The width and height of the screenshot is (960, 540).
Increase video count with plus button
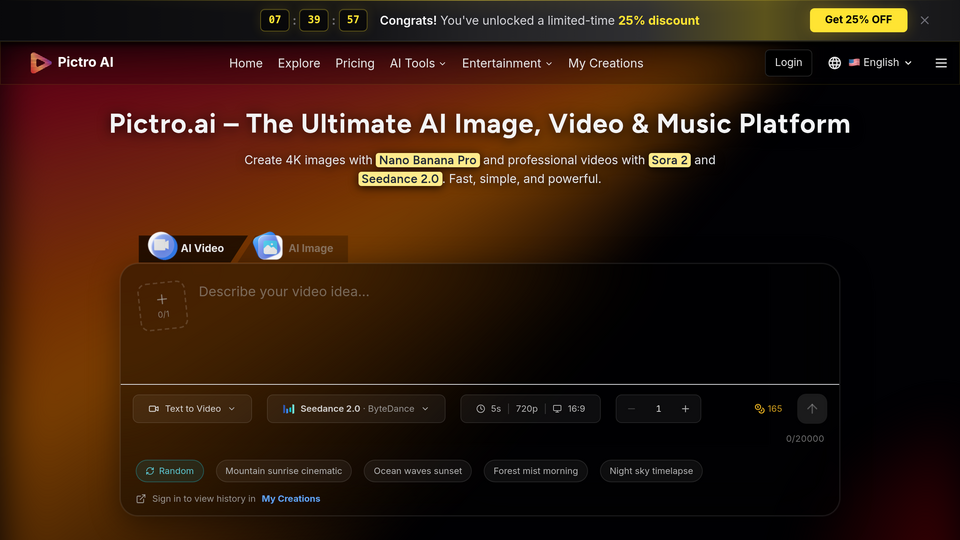click(x=685, y=408)
